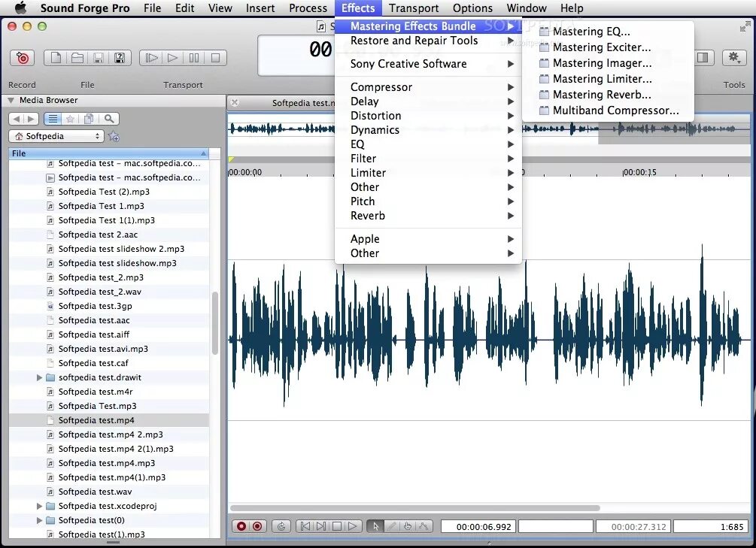The height and width of the screenshot is (548, 756).
Task: Open the Pitch effects submenu
Action: point(428,201)
